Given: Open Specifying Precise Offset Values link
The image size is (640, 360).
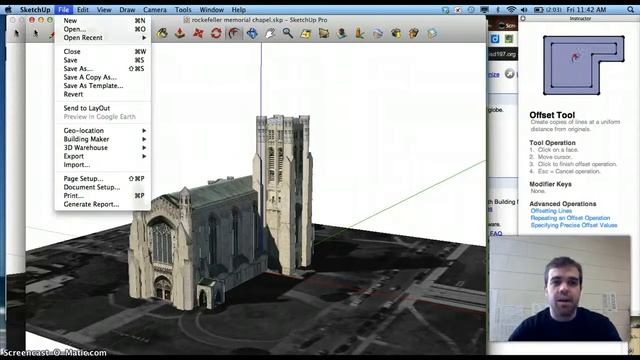Looking at the screenshot, I should tap(574, 225).
